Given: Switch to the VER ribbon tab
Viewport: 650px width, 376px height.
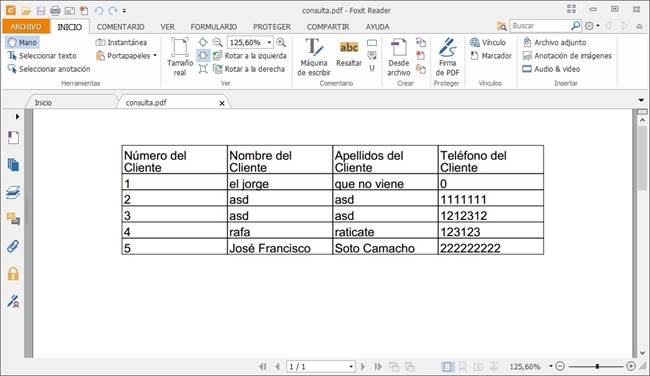Looking at the screenshot, I should (167, 27).
